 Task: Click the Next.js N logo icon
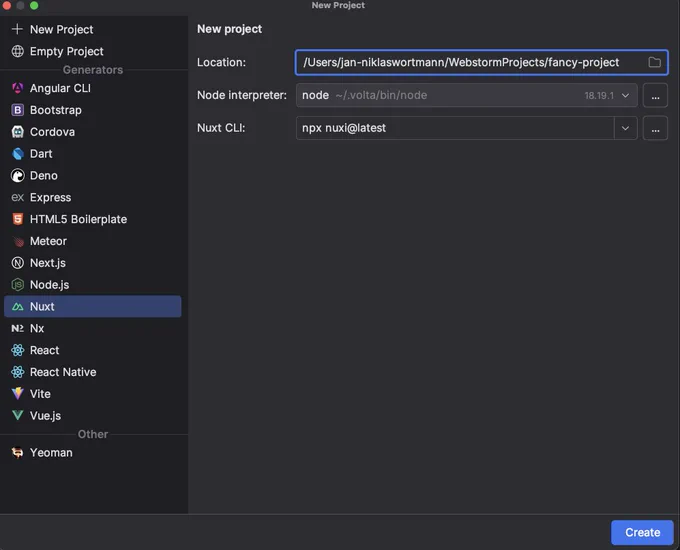[17, 263]
